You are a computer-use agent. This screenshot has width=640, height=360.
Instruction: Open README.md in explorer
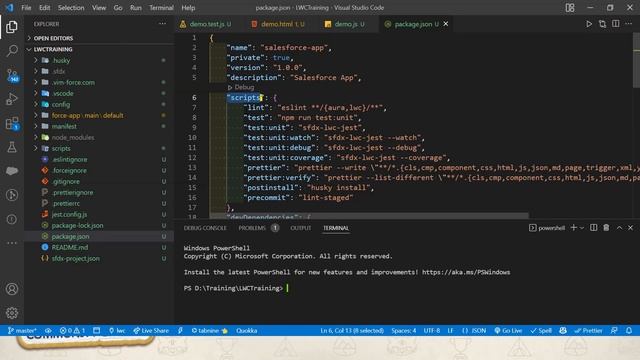click(70, 247)
